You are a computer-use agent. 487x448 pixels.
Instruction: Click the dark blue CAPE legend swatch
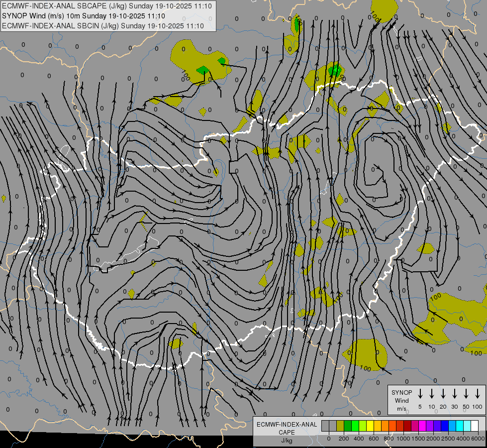click(445, 426)
